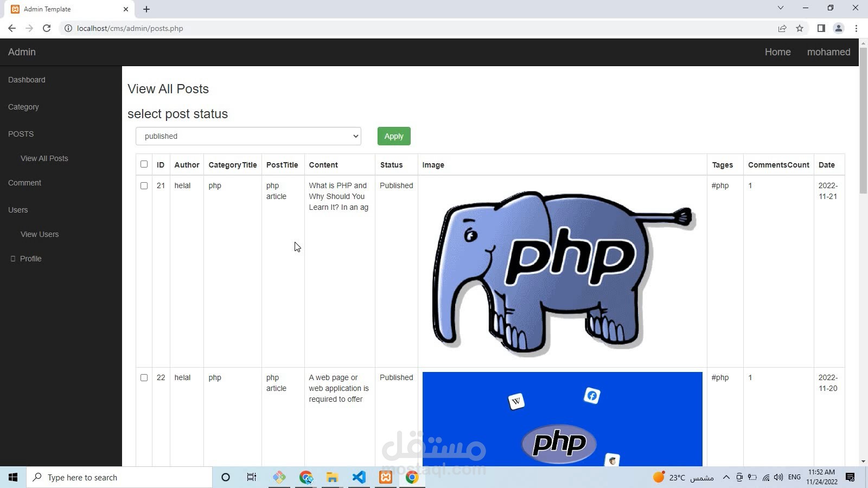Open the tab search chevron
This screenshot has width=868, height=488.
click(780, 8)
